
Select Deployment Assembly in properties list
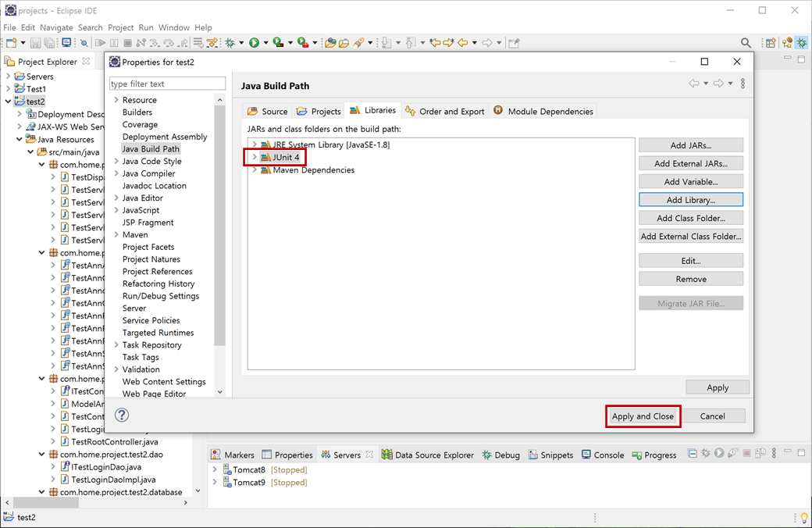click(x=165, y=137)
